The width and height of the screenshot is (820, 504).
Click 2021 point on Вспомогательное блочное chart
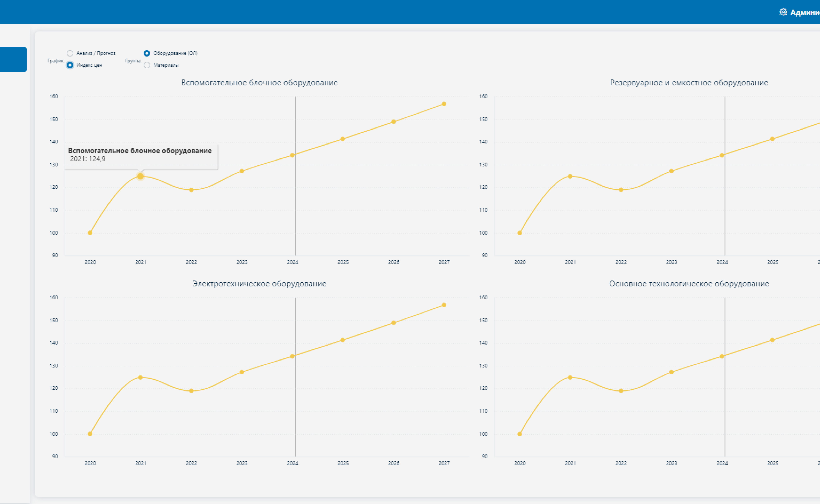click(x=141, y=176)
